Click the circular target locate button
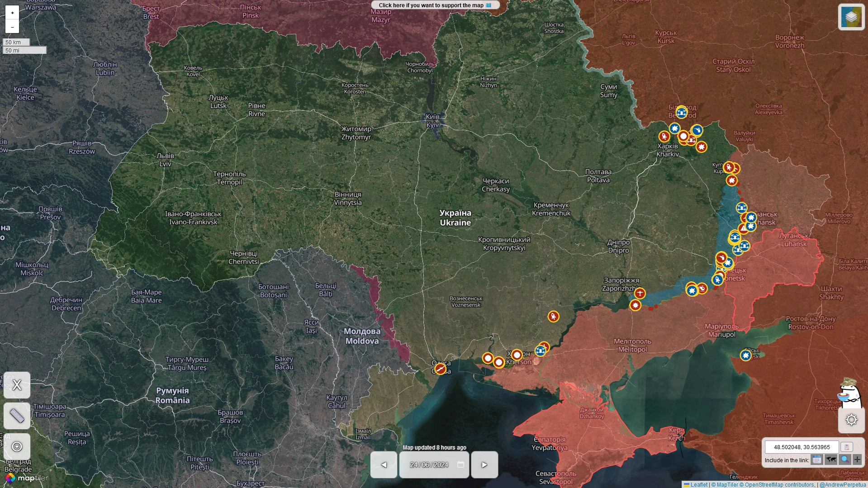The image size is (868, 488). click(x=17, y=446)
